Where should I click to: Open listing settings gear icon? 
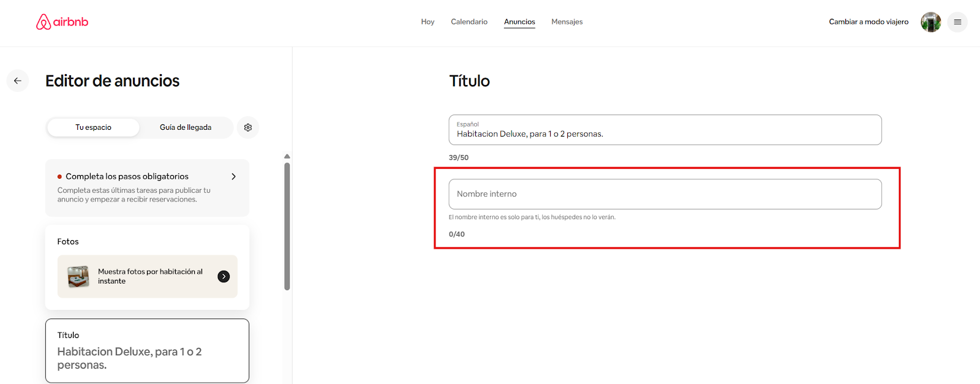(x=248, y=127)
